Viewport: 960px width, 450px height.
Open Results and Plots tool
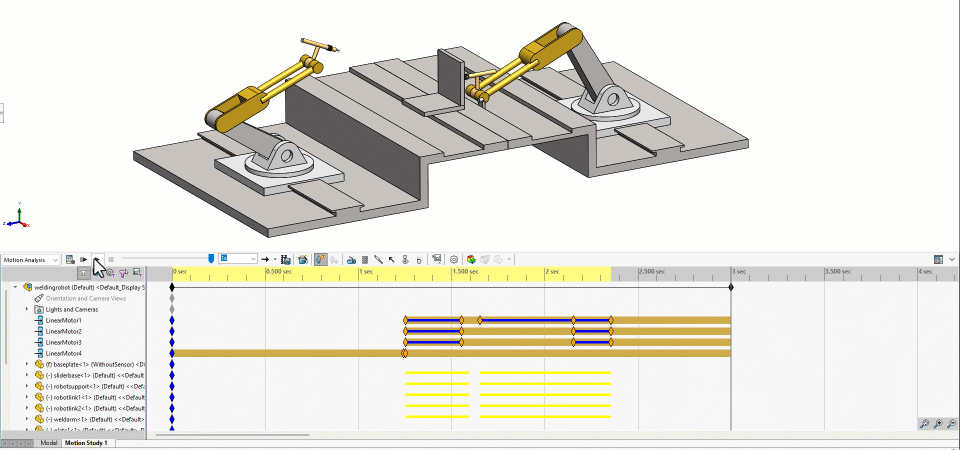(435, 259)
